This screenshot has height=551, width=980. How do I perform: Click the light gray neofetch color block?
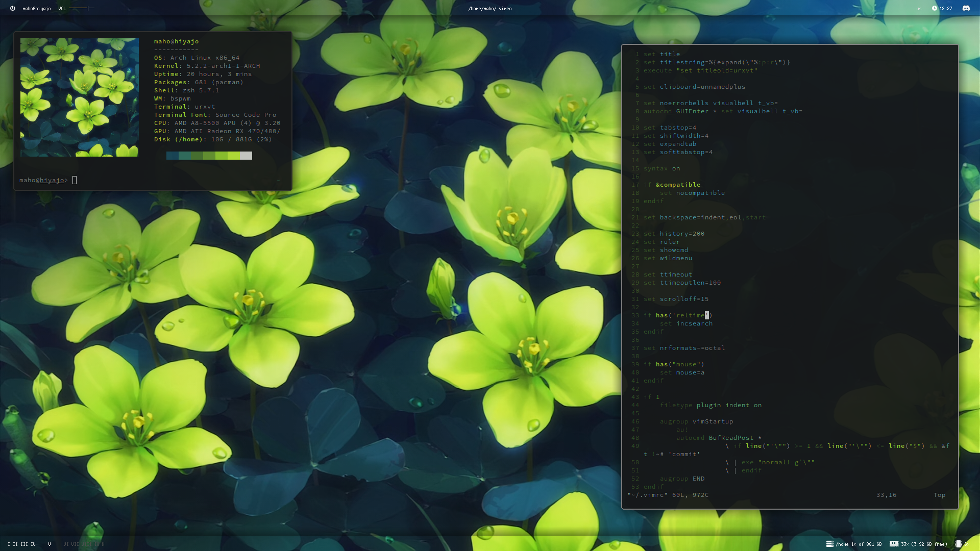point(246,156)
